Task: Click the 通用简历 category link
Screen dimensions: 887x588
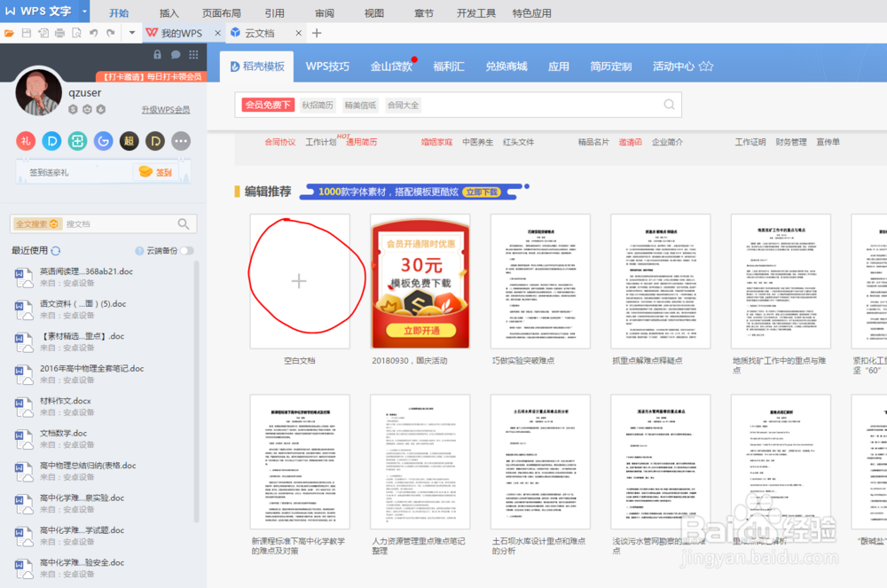Action: coord(361,142)
